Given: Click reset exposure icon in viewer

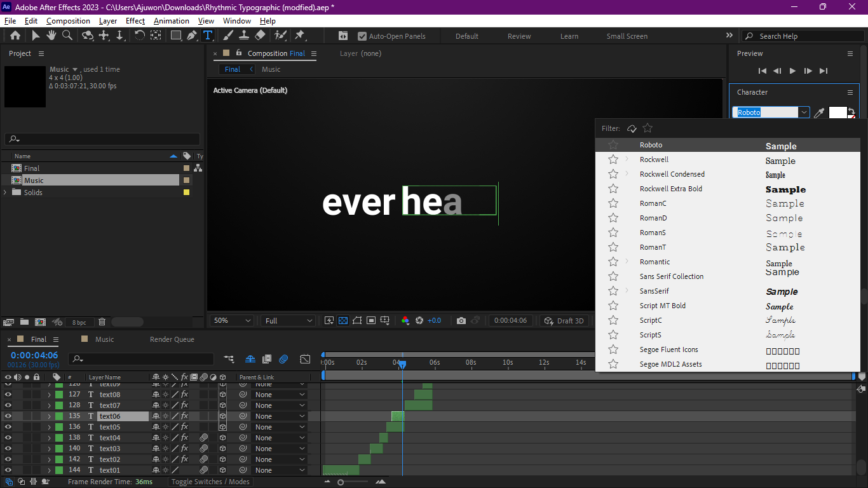Looking at the screenshot, I should (x=419, y=321).
